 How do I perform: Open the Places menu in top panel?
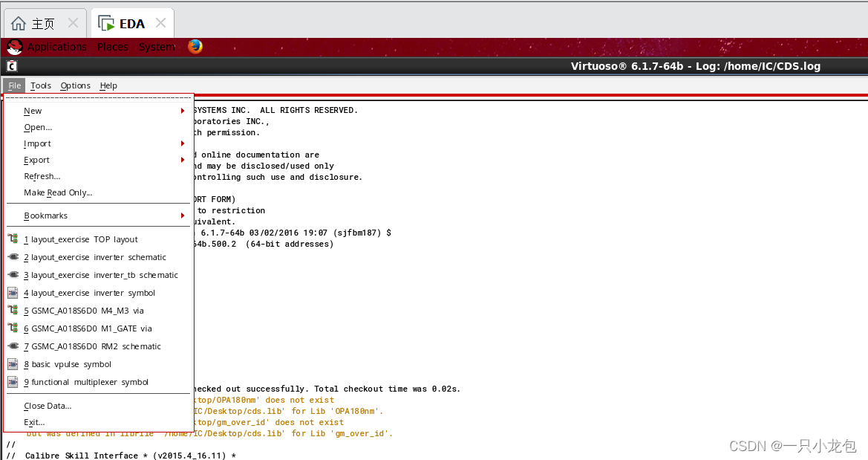[x=113, y=47]
